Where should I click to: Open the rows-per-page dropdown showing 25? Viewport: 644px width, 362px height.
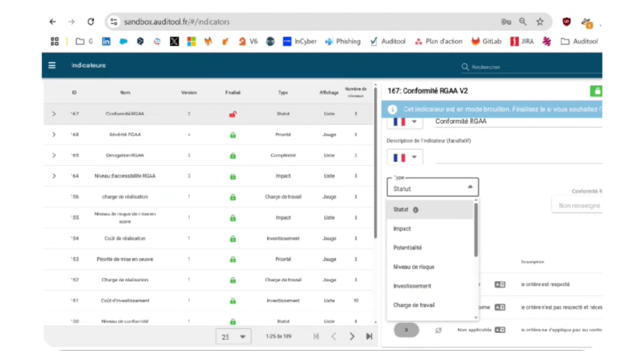coord(233,336)
